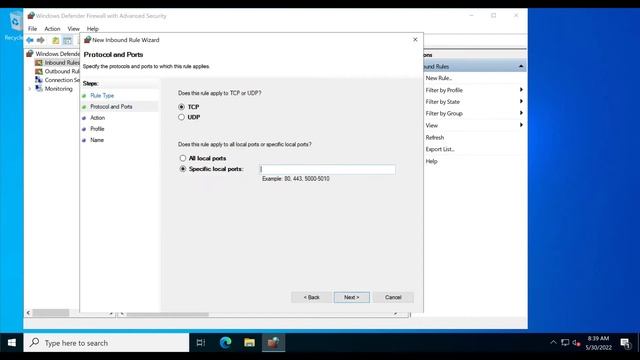Image resolution: width=640 pixels, height=360 pixels.
Task: Select Protocol and Ports step
Action: pyautogui.click(x=111, y=107)
